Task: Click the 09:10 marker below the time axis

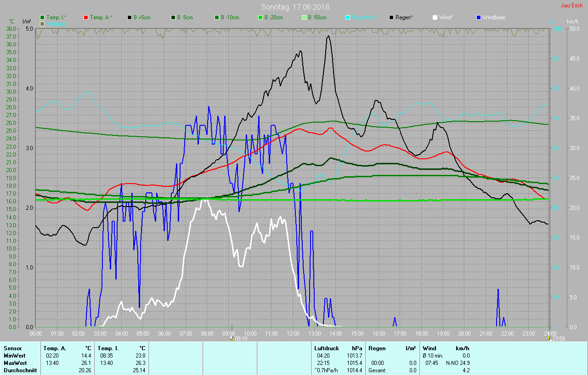Action: (x=239, y=339)
